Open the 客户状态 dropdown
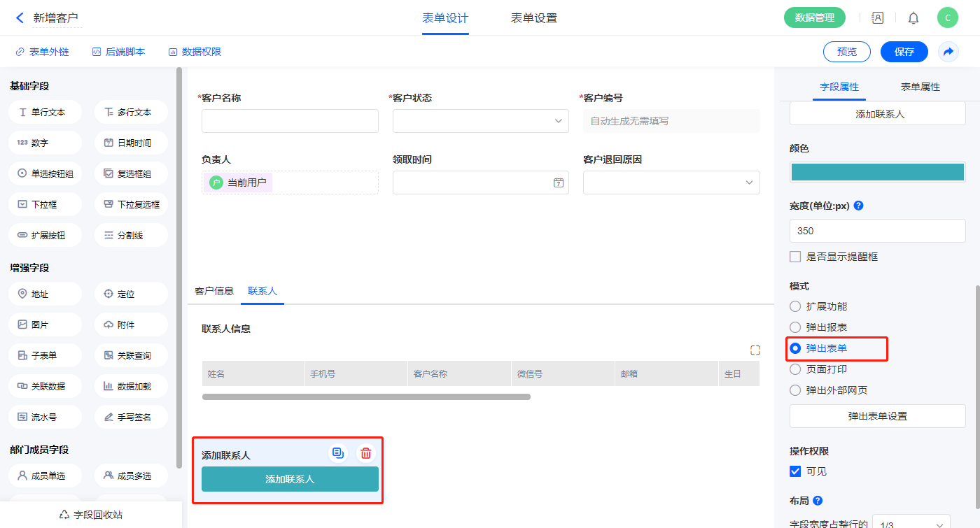 (480, 121)
